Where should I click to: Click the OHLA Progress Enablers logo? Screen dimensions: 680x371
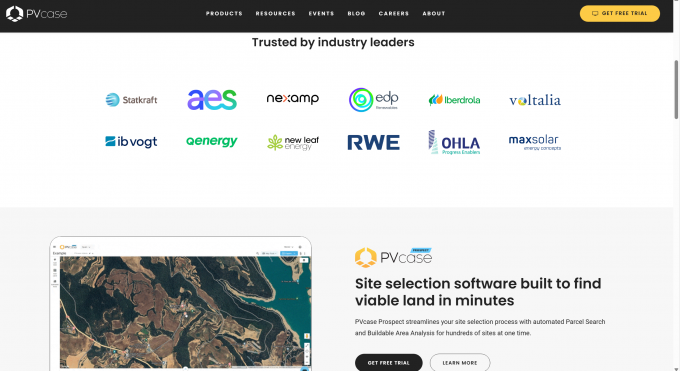tap(454, 142)
